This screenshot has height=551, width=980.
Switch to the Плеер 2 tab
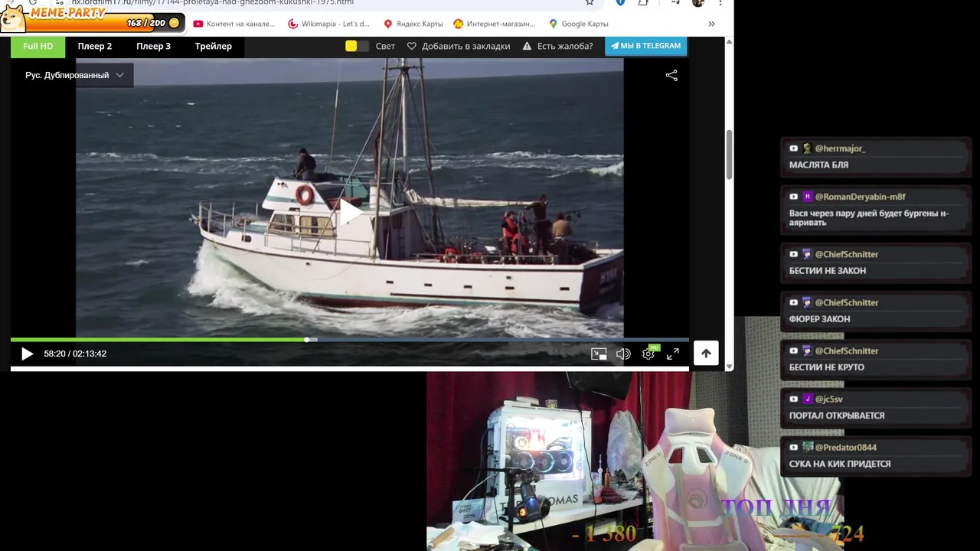tap(94, 46)
